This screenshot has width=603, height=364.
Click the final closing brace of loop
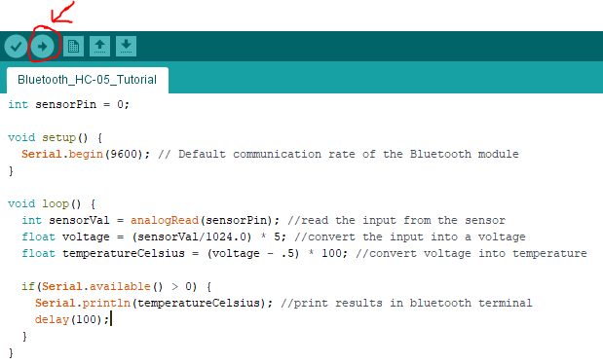click(11, 352)
